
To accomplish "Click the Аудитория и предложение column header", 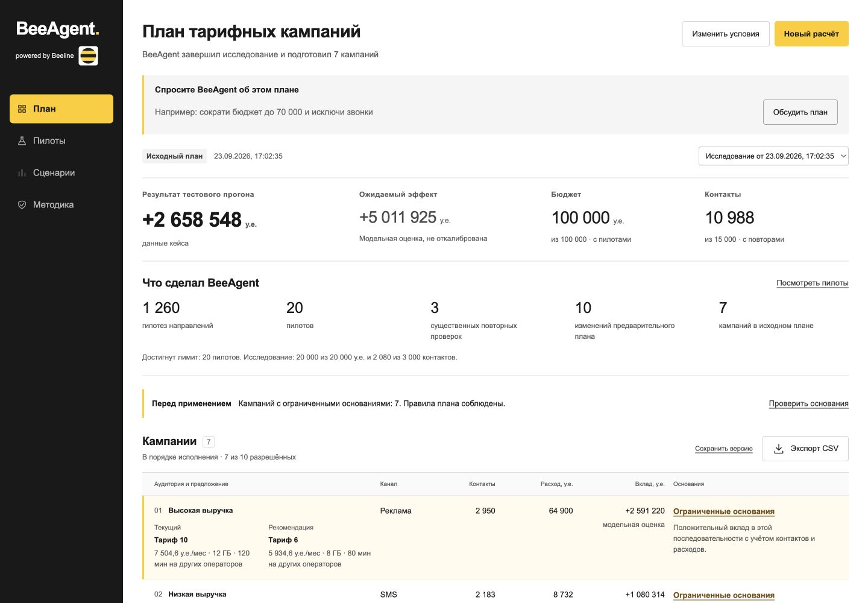I will click(x=191, y=484).
